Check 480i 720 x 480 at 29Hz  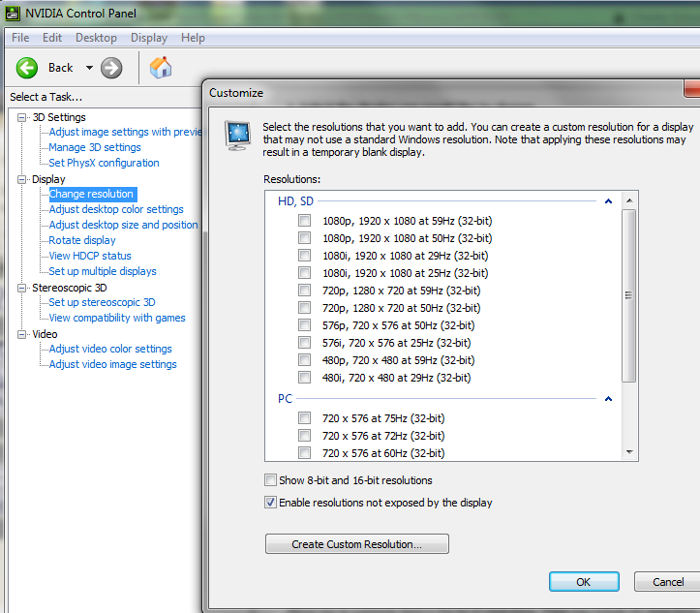click(x=304, y=378)
